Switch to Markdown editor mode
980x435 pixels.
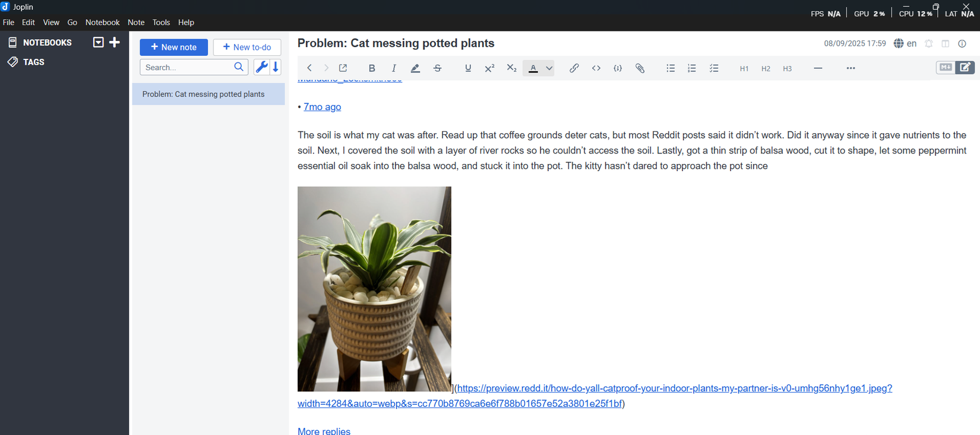point(945,67)
